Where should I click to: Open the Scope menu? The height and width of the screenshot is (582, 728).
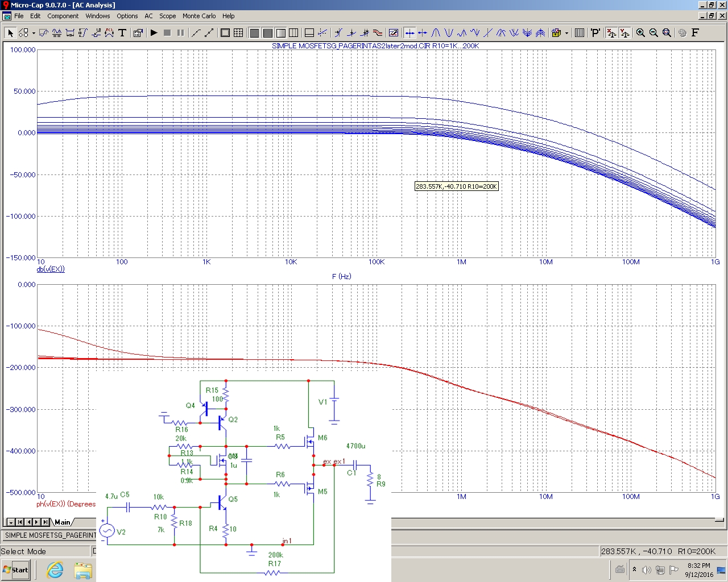tap(167, 16)
